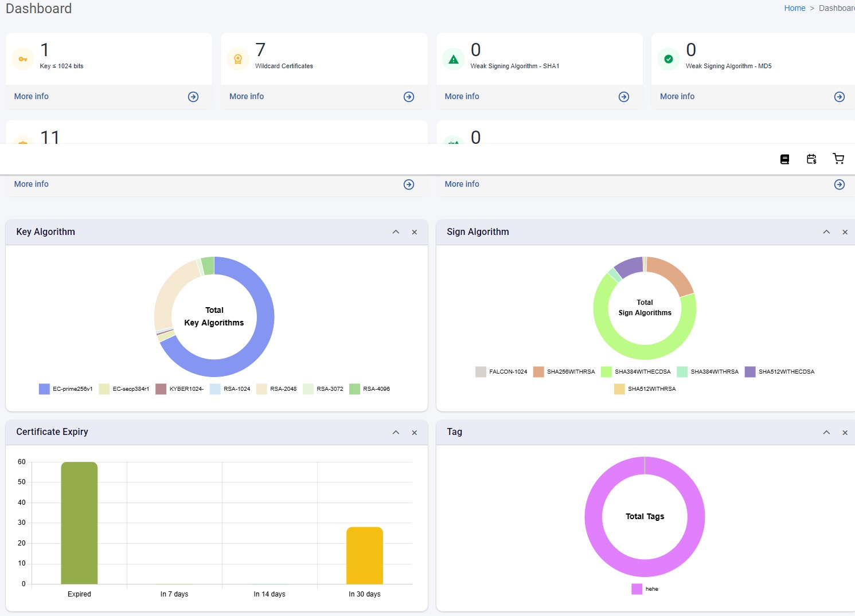Click the Wildcard Certificates label
The width and height of the screenshot is (855, 616).
pyautogui.click(x=284, y=66)
